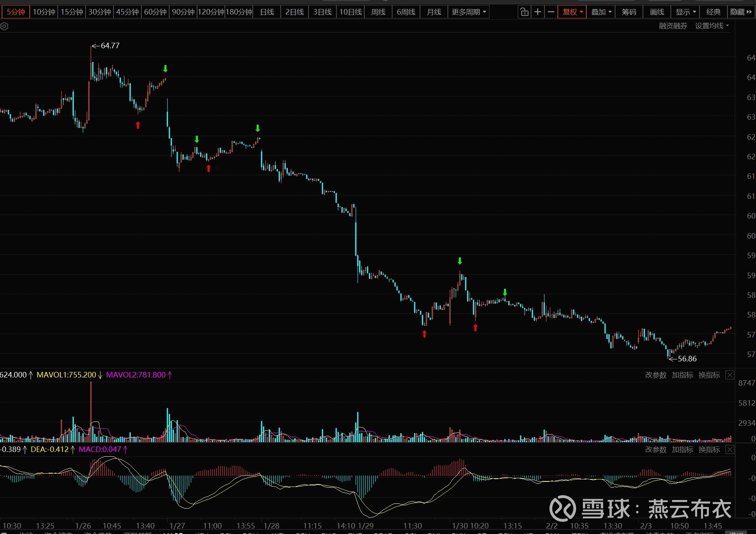
Task: Select the 60分钟 period tab
Action: [155, 12]
